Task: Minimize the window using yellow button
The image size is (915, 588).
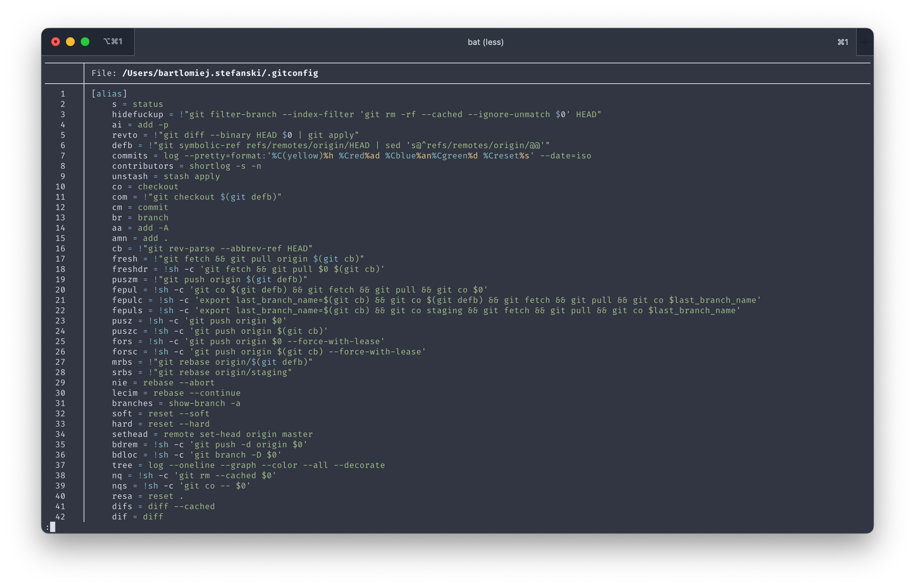Action: pos(70,41)
